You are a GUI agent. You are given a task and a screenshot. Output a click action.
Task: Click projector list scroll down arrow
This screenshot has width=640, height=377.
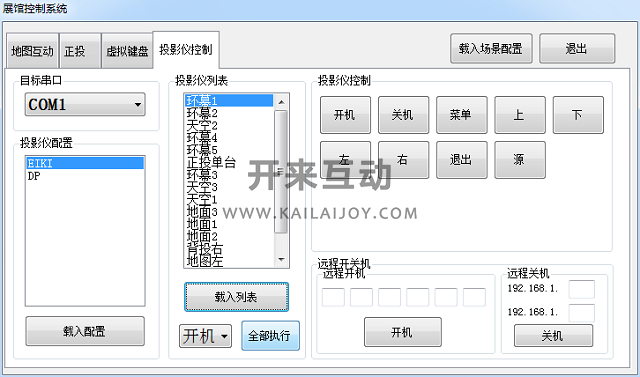[281, 259]
